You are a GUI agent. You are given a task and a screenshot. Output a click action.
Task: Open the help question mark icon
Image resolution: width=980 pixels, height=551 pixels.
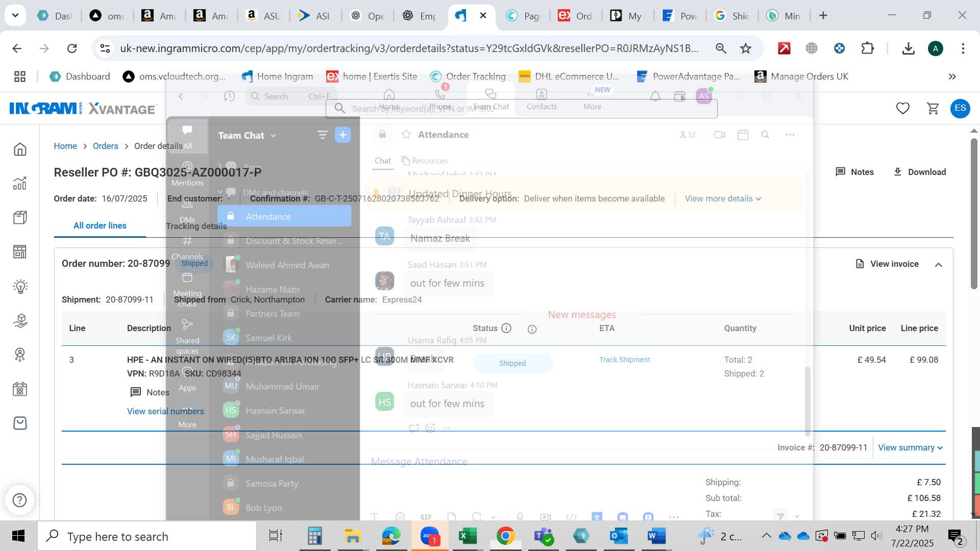(x=19, y=500)
